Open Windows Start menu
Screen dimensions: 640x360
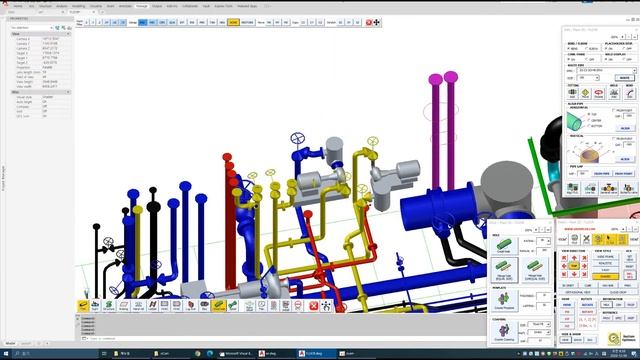pos(6,353)
